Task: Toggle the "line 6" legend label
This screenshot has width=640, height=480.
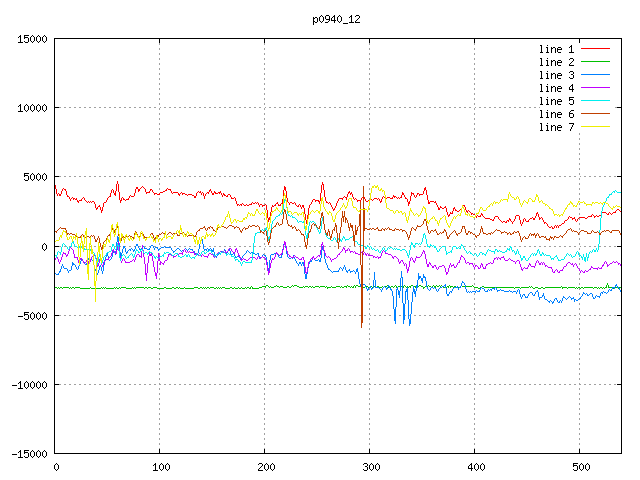Action: click(557, 114)
